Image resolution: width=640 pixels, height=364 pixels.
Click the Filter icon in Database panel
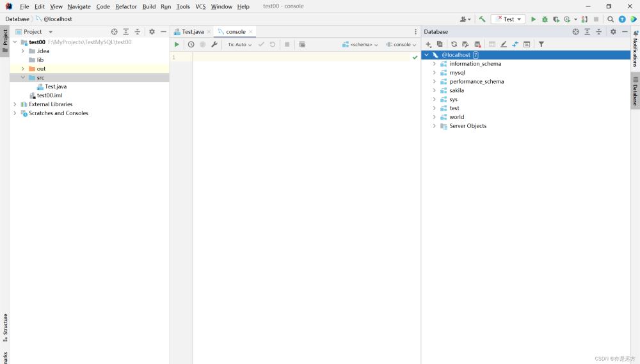541,44
